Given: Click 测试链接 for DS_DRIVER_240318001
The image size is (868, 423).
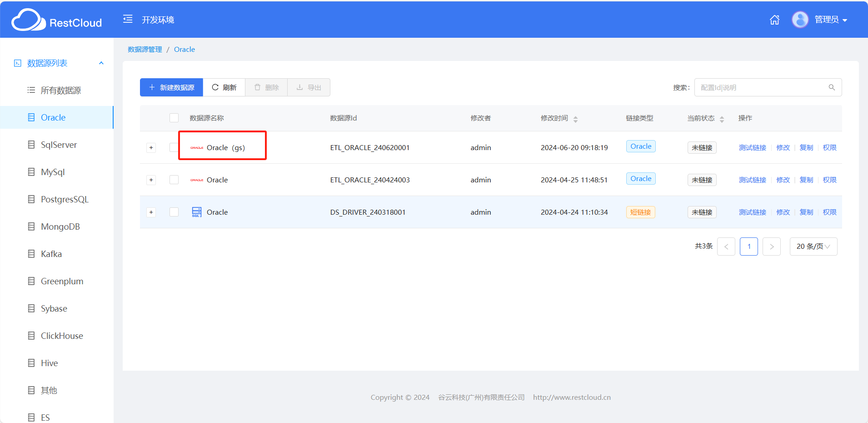Looking at the screenshot, I should click(753, 212).
